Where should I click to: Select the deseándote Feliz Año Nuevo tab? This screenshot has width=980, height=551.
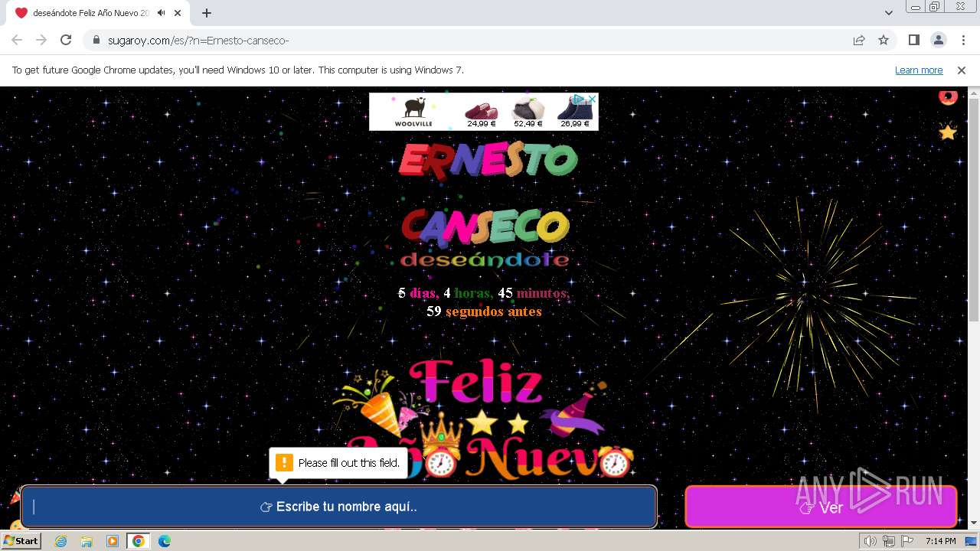coord(99,13)
